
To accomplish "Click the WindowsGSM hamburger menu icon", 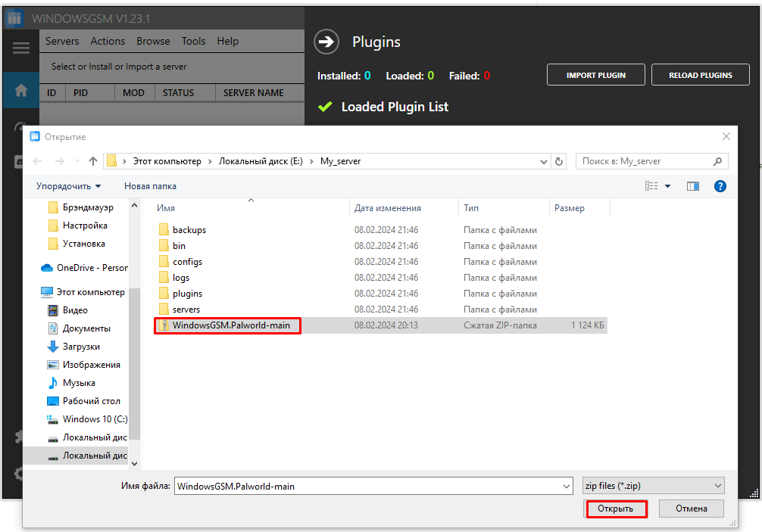I will 21,48.
